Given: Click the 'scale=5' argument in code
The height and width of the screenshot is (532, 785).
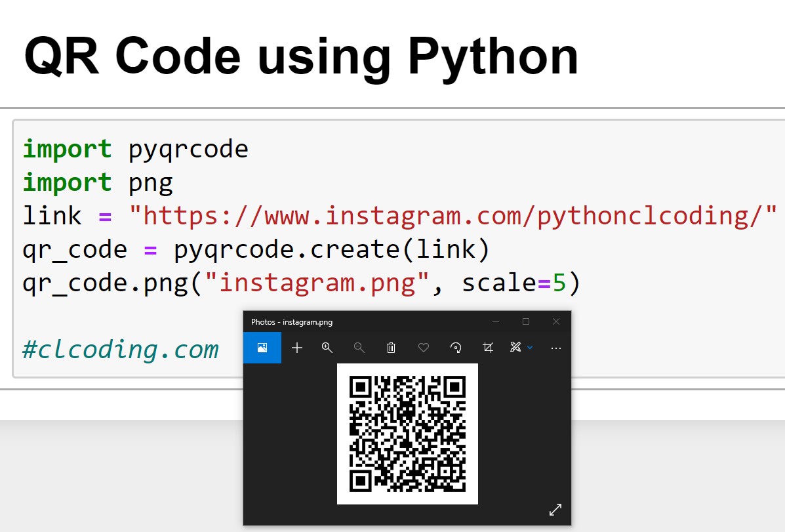Looking at the screenshot, I should coord(514,283).
